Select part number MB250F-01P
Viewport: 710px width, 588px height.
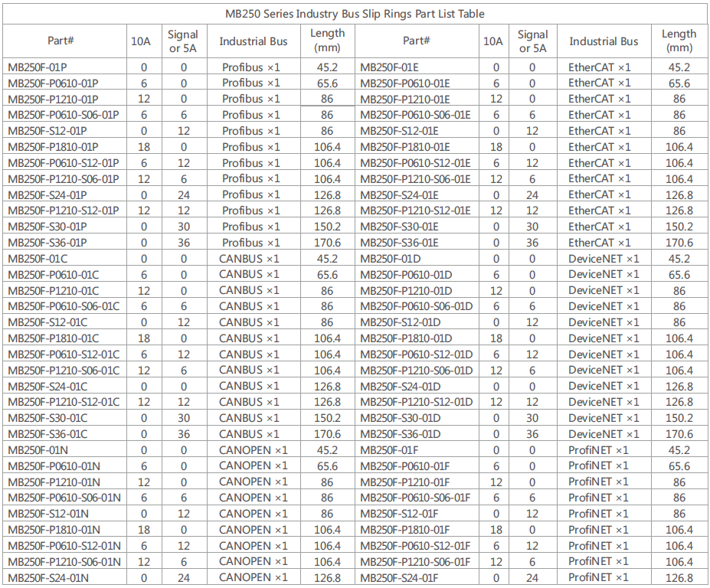[x=37, y=67]
